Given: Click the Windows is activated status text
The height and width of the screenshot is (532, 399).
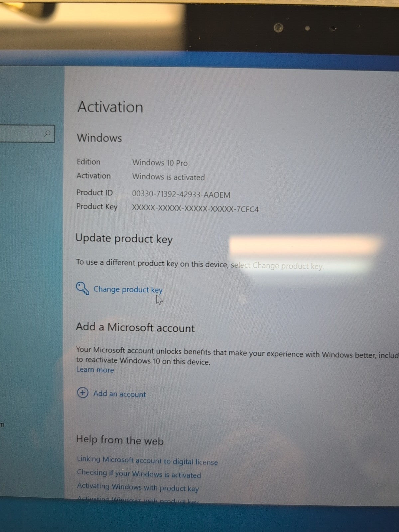Looking at the screenshot, I should tap(169, 177).
